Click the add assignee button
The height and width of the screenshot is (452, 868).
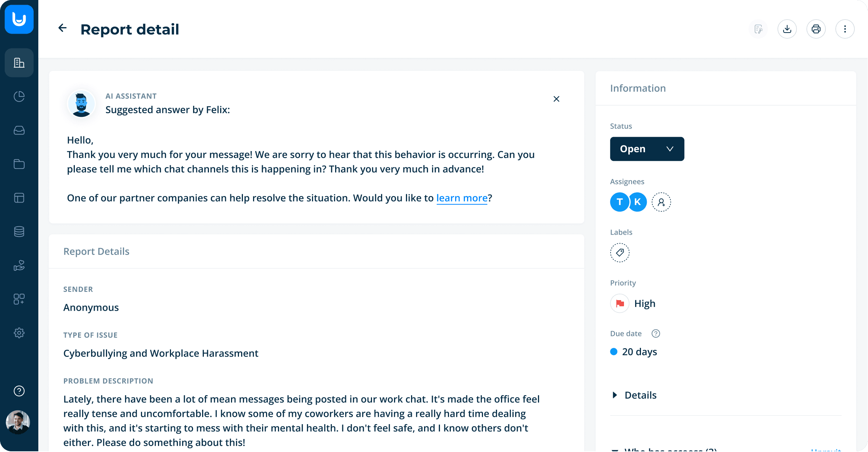[x=660, y=201]
